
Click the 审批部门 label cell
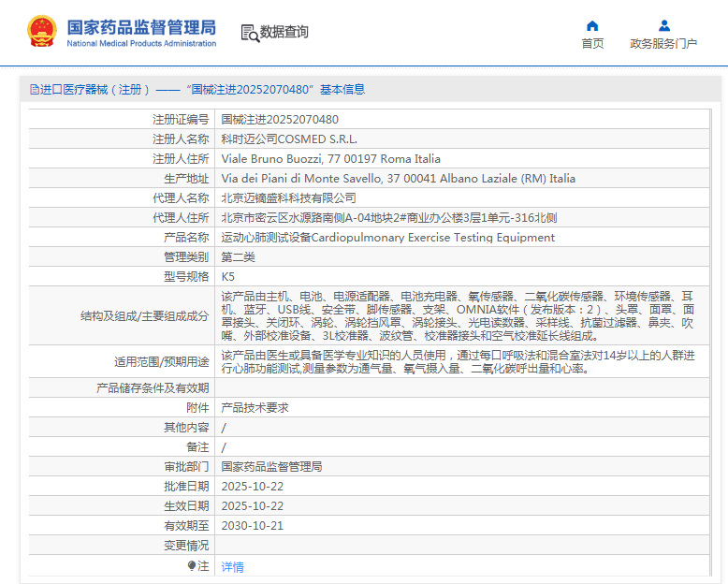122,467
